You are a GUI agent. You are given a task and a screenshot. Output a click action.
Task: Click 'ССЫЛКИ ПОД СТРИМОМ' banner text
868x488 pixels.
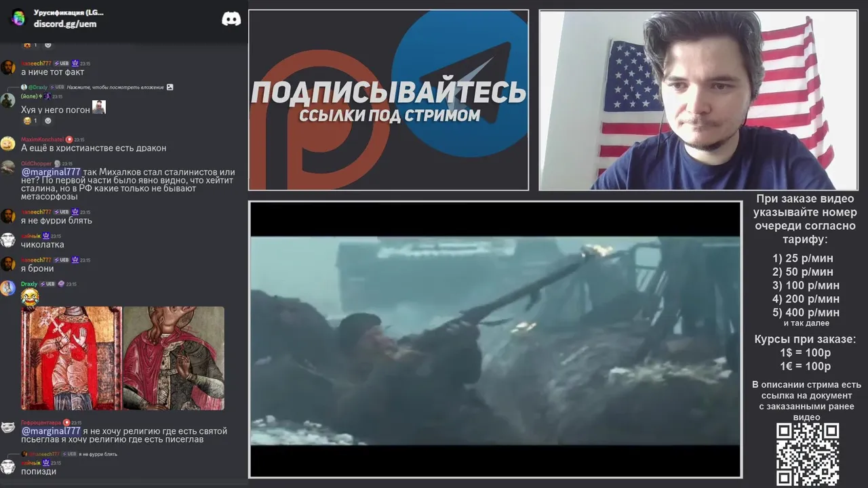point(389,115)
